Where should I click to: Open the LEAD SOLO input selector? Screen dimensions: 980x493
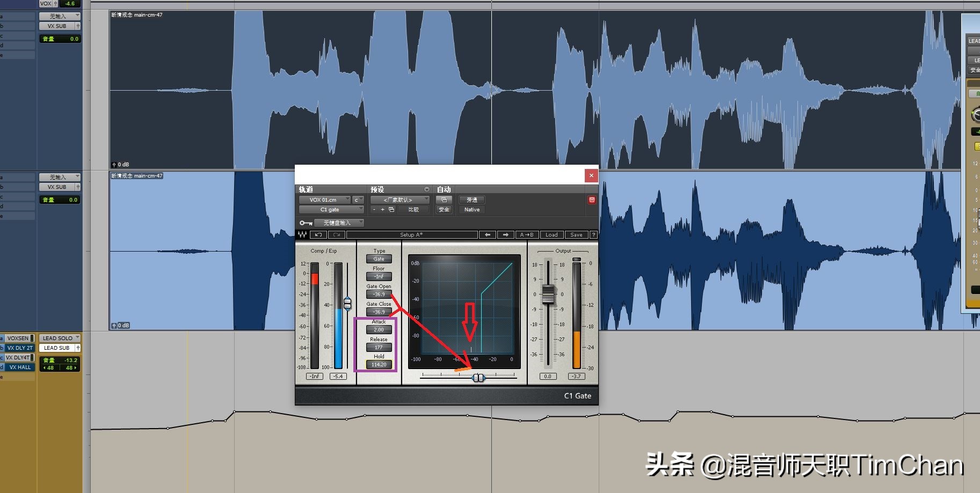tap(60, 338)
